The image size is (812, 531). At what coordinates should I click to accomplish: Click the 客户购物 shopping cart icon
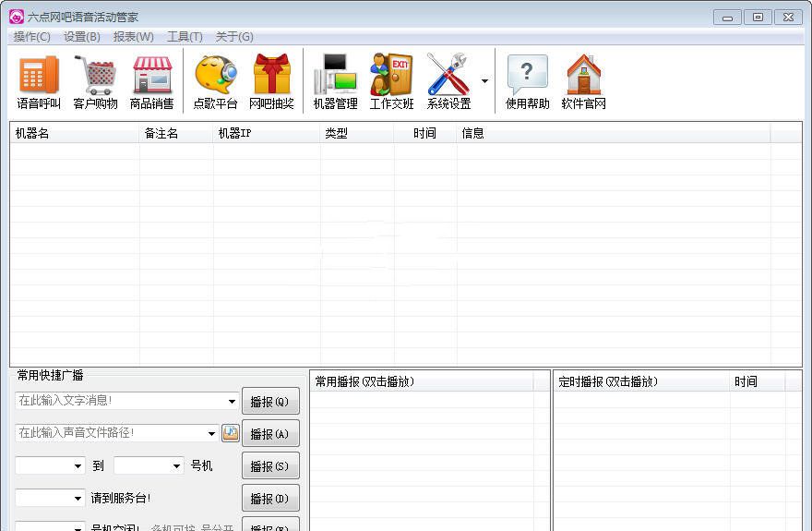pos(95,81)
